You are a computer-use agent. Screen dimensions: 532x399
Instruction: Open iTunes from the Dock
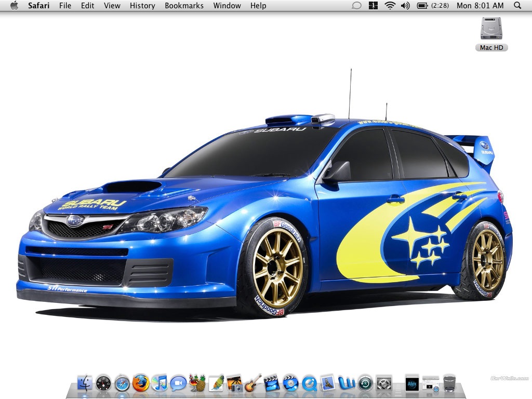coord(159,383)
